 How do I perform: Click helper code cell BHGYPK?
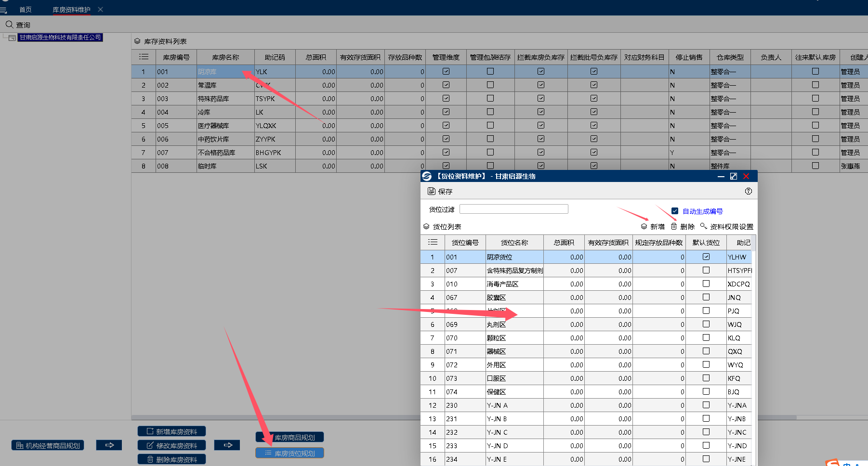(275, 153)
